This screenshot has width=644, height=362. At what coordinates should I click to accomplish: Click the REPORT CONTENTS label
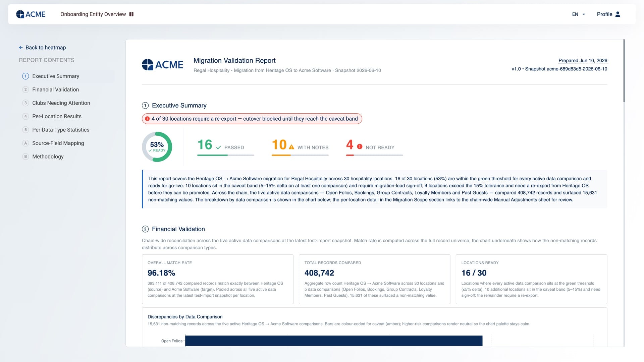(47, 60)
